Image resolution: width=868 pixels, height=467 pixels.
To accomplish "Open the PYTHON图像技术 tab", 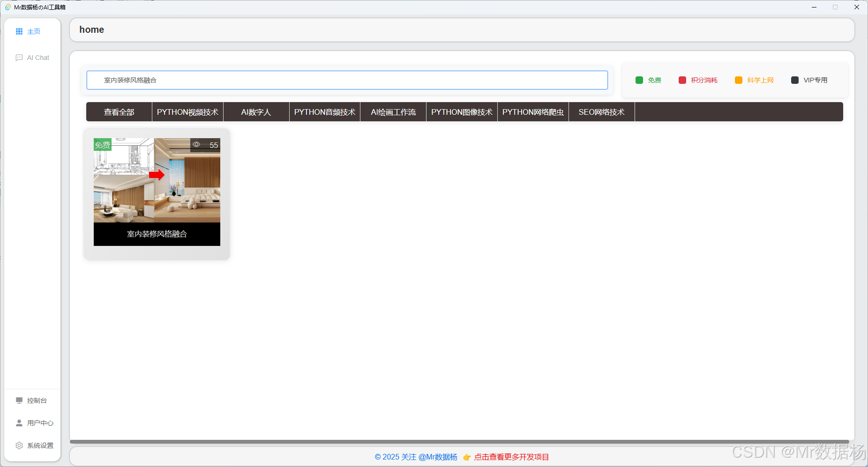I will tap(462, 112).
